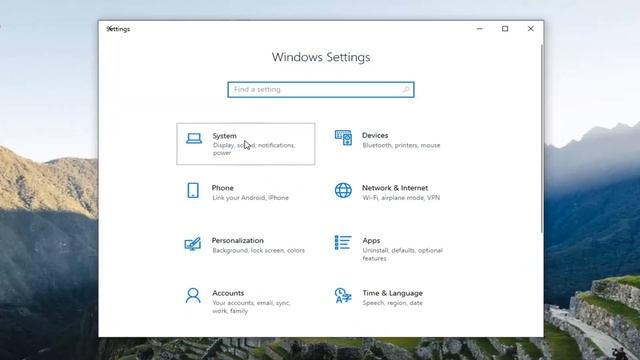
Task: Click the Time & Language icon
Action: coord(343,296)
